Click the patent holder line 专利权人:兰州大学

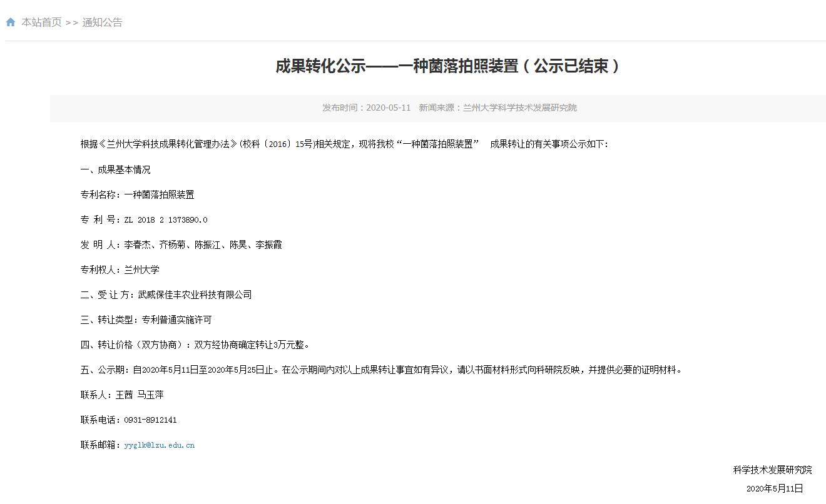pos(120,270)
